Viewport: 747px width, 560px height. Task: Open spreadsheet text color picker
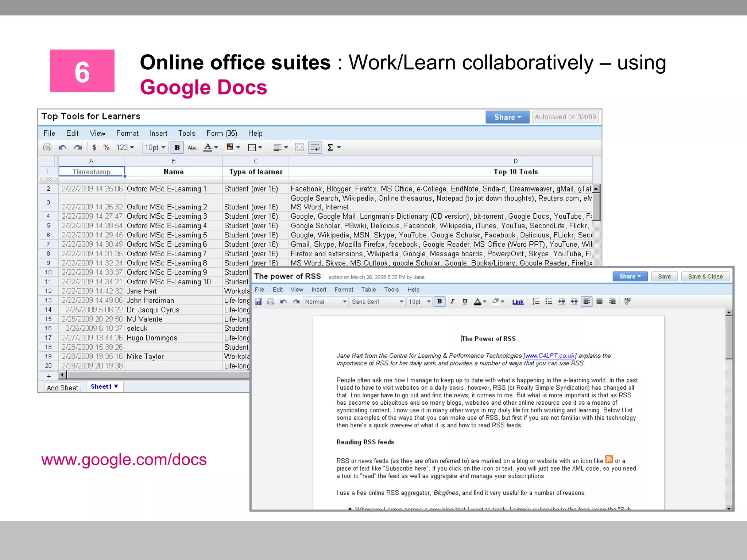point(211,147)
